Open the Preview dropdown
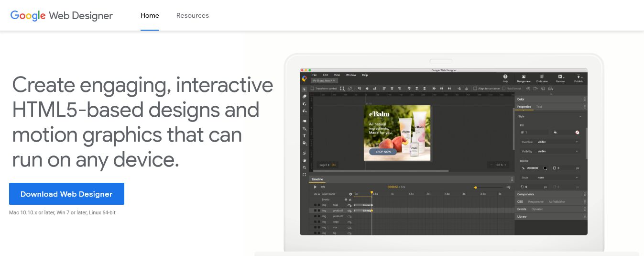This screenshot has width=644, height=256. pos(560,78)
